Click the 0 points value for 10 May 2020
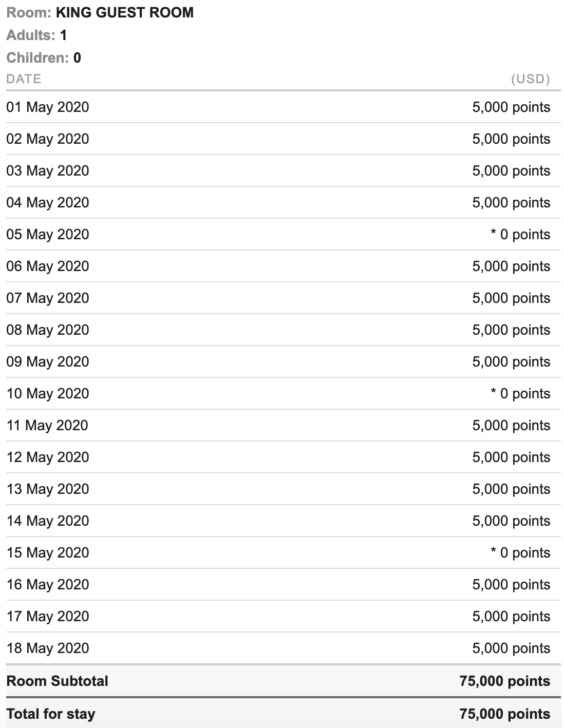 520,394
